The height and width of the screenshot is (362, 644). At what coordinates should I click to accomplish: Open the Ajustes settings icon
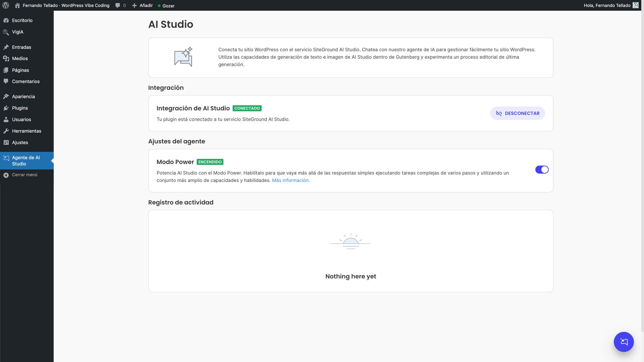pos(6,142)
